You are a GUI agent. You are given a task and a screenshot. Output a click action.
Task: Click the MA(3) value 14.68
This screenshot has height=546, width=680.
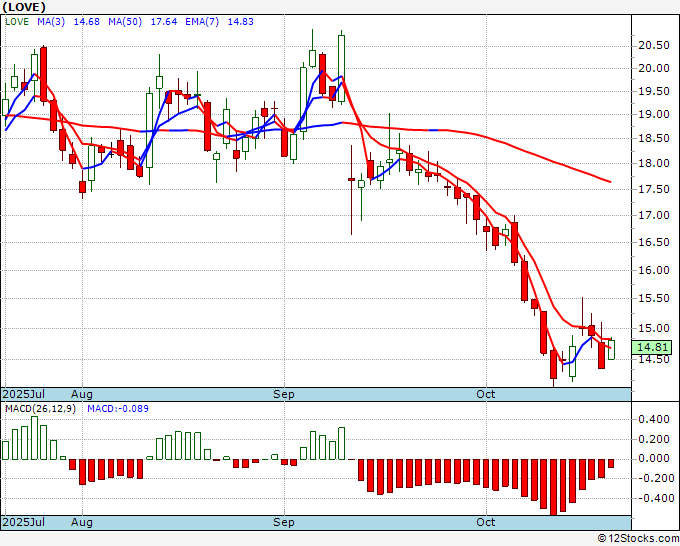pos(87,22)
